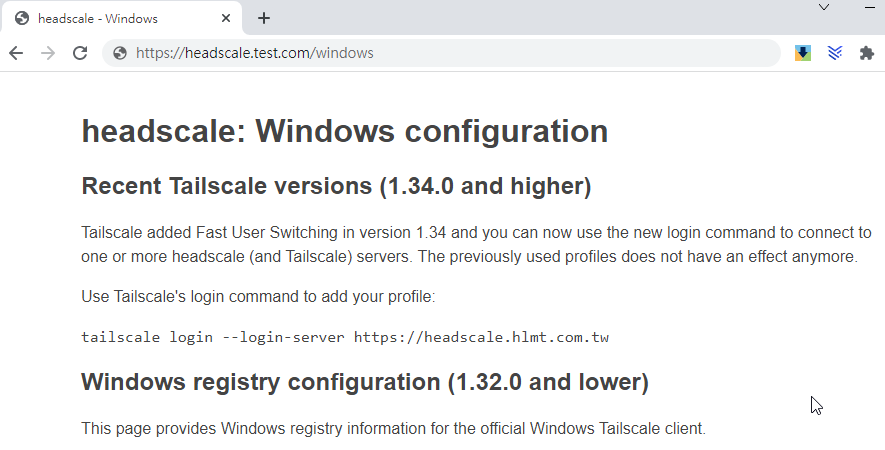Viewport: 885px width, 450px height.
Task: View site information via globe icon
Action: (120, 53)
